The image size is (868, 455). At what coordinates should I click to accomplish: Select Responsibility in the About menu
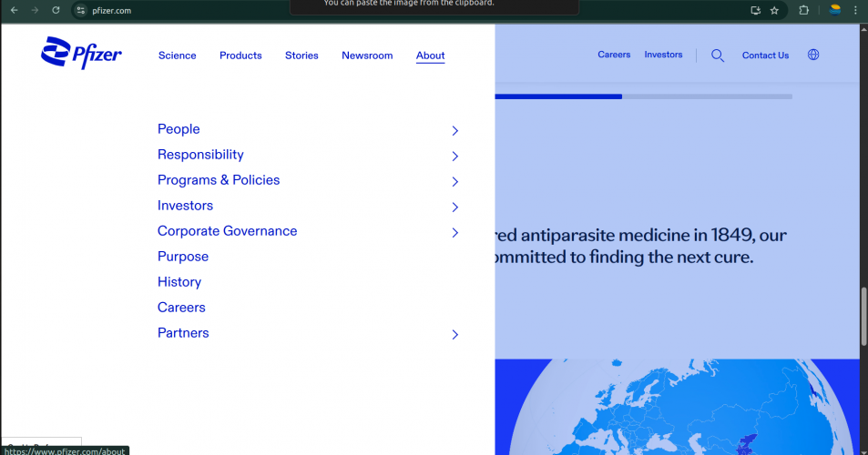[200, 155]
